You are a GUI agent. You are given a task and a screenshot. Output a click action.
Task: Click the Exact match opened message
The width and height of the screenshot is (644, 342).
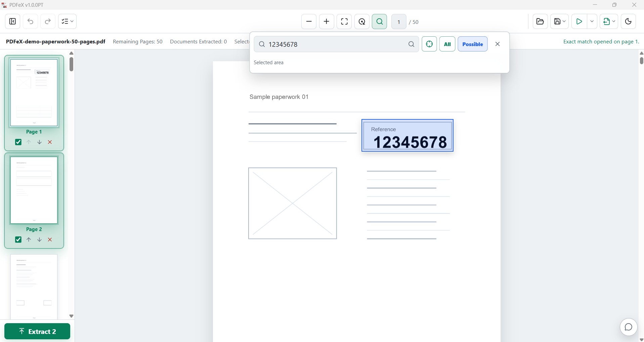click(601, 42)
